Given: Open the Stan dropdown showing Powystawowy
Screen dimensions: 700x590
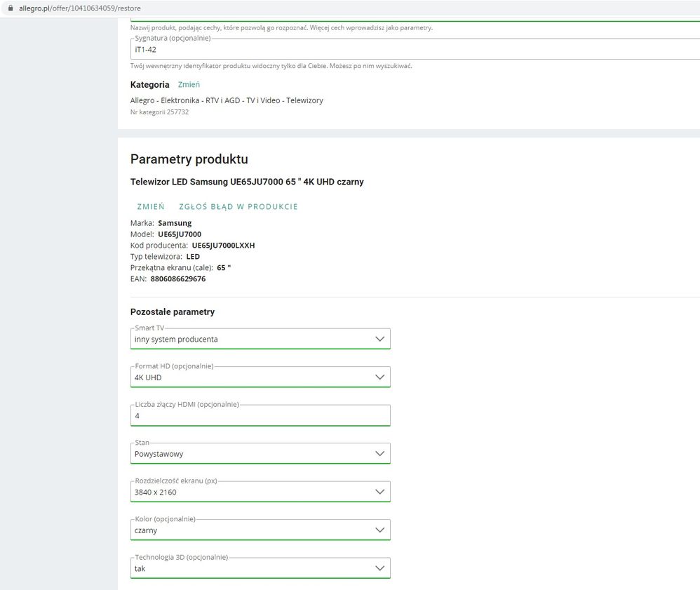Looking at the screenshot, I should [x=260, y=453].
